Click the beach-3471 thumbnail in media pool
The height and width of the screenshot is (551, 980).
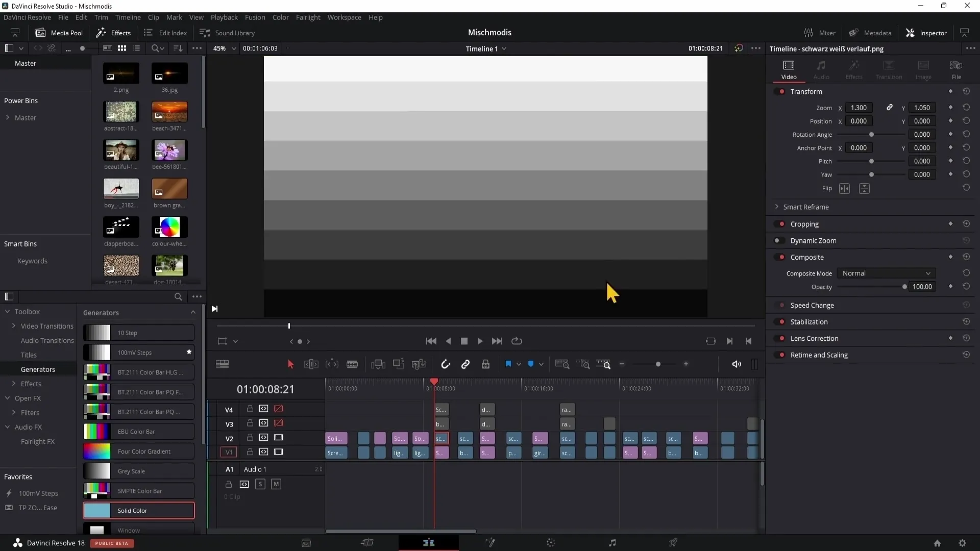169,112
